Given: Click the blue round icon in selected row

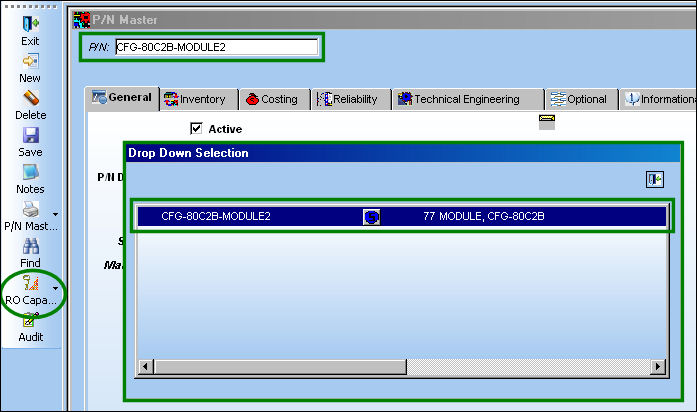Looking at the screenshot, I should pyautogui.click(x=371, y=217).
